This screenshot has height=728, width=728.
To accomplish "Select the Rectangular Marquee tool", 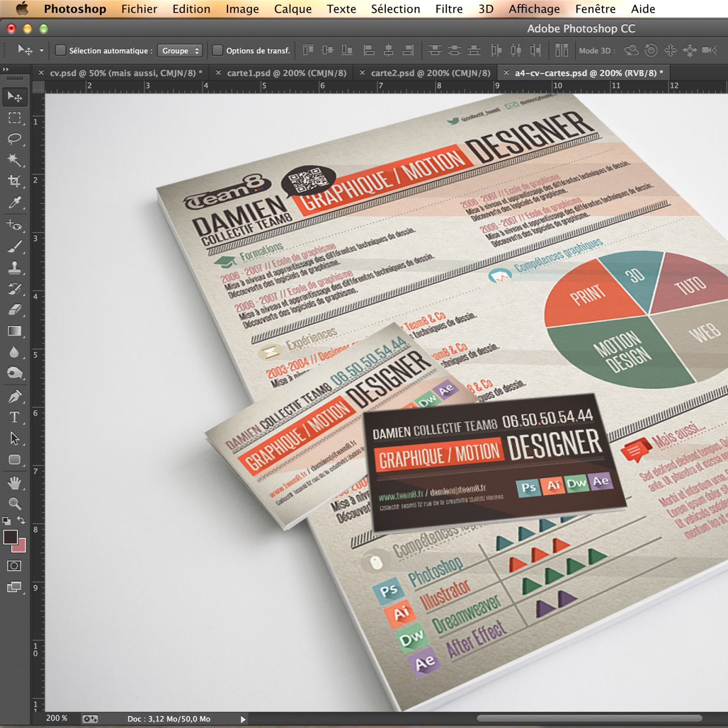I will coord(15,118).
